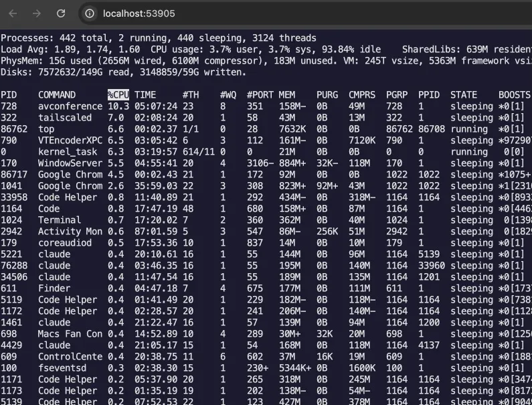The width and height of the screenshot is (532, 405).
Task: Select the PGRP column header
Action: (x=397, y=94)
